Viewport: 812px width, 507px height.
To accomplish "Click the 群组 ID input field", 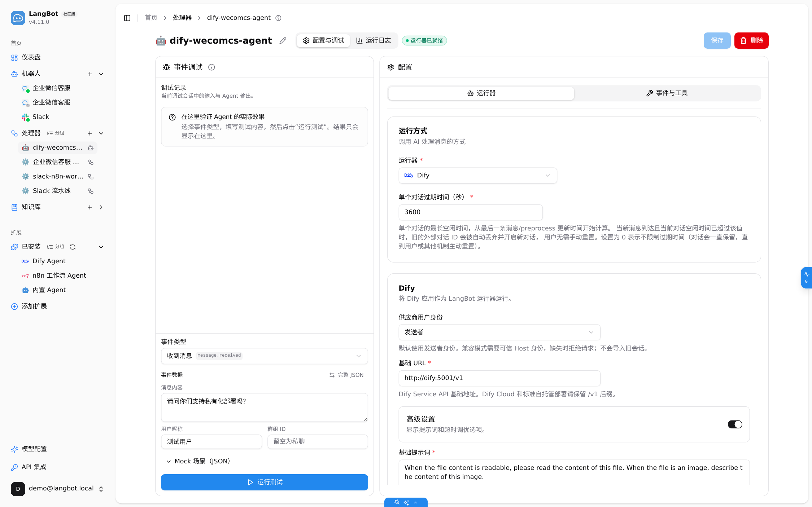I will pos(318,442).
